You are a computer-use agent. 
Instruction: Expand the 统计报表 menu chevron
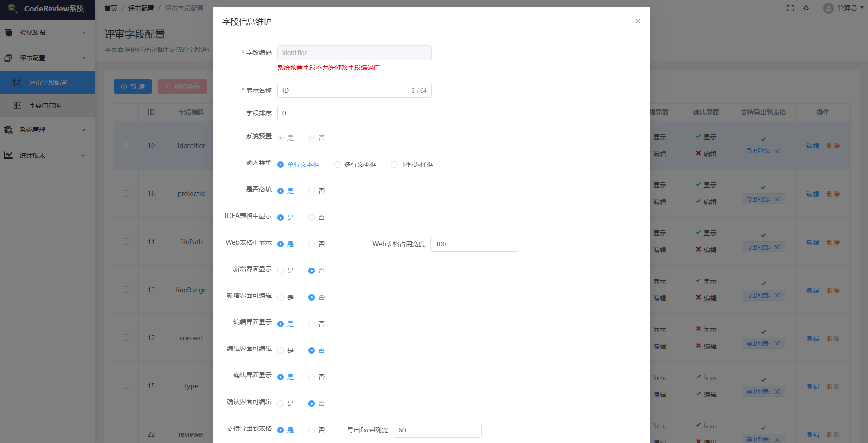[x=83, y=155]
